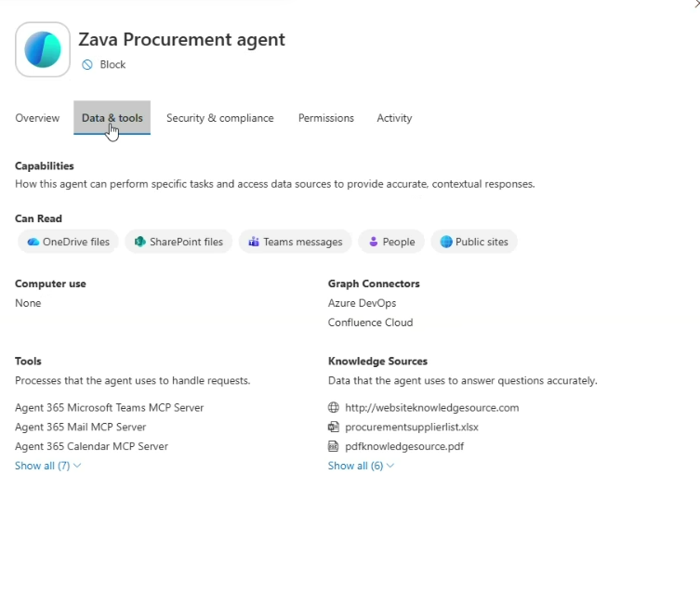Open the Security & compliance tab

coord(219,118)
